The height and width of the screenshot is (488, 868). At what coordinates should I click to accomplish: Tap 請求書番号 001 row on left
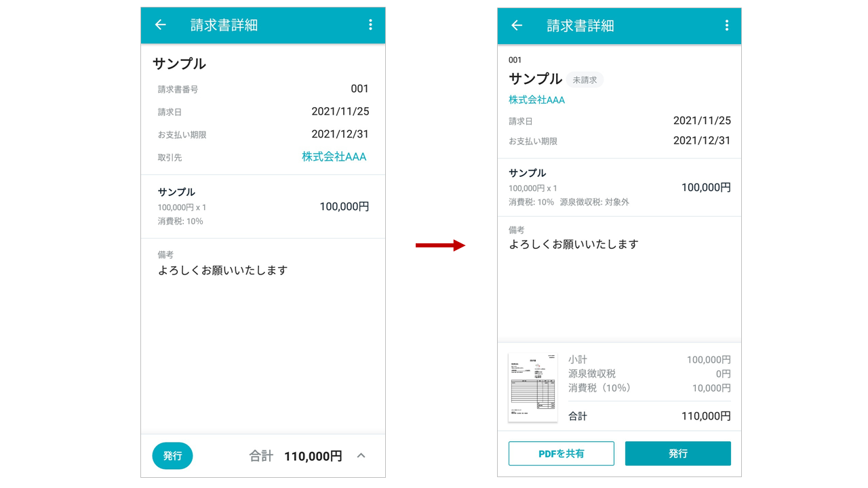click(263, 89)
